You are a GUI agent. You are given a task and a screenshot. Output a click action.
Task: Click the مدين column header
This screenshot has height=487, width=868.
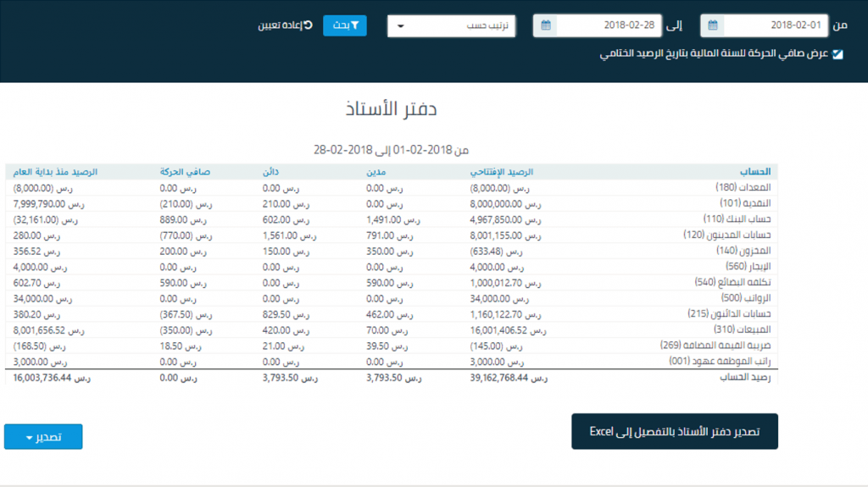point(376,172)
